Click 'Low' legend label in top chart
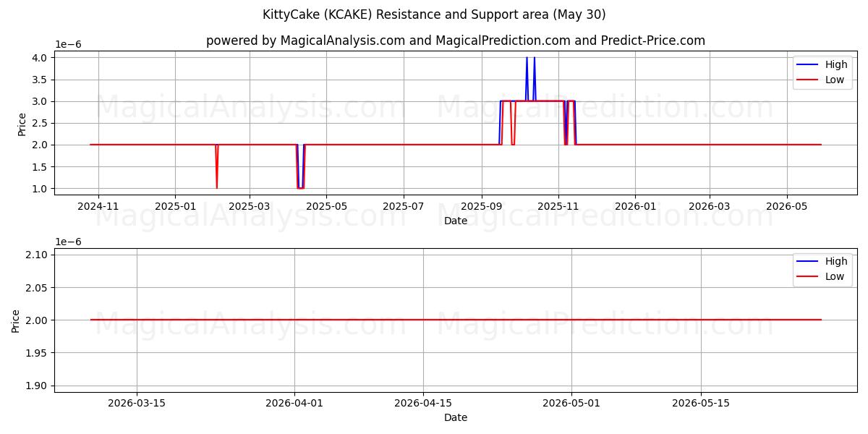Screen dimensions: 868x434 (835, 80)
